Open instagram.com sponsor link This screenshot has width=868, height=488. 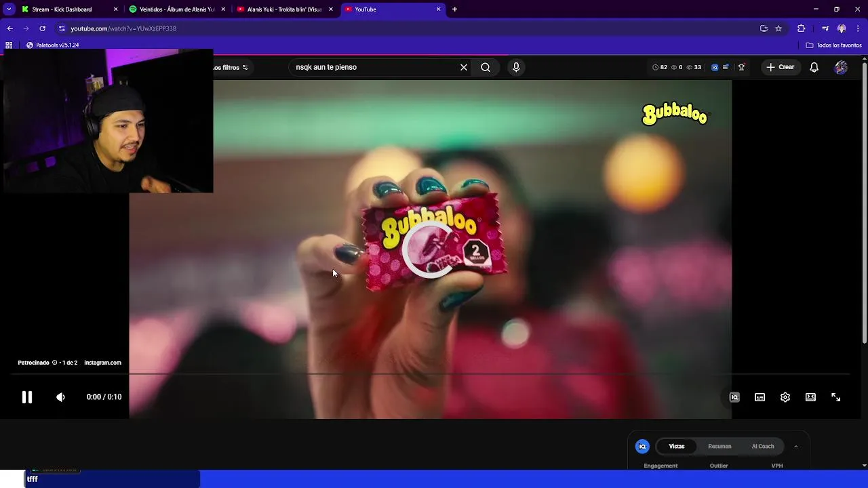click(102, 363)
